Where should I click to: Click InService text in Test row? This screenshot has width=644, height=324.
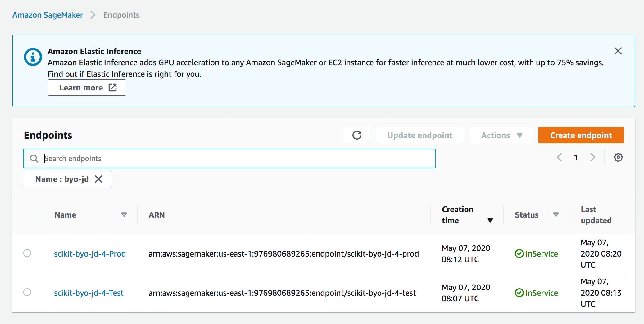[x=542, y=293]
